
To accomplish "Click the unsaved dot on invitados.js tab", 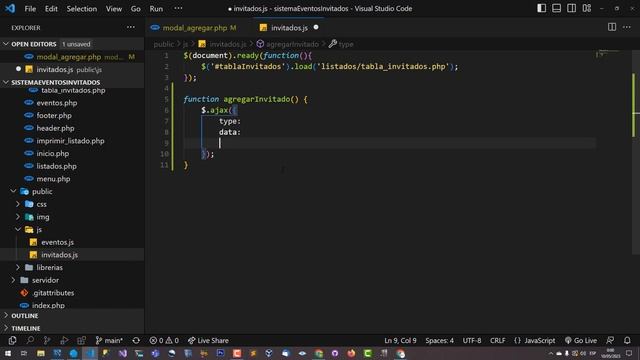I will [316, 27].
